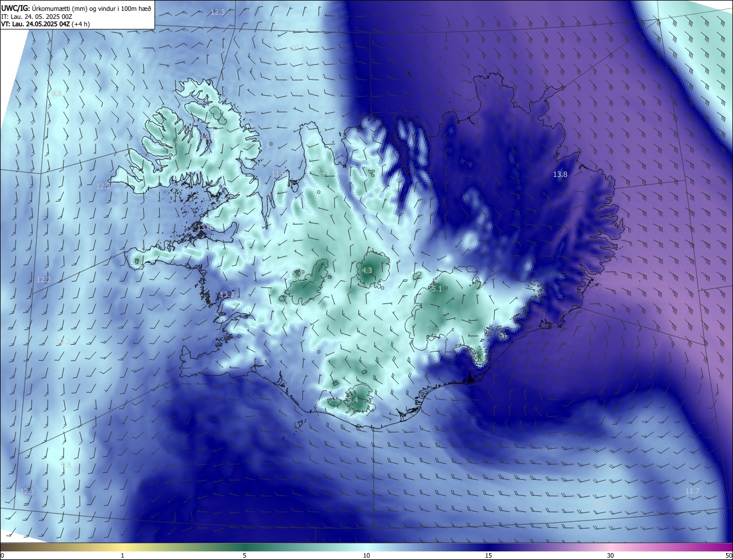Select the 7.2 value in north Iceland
This screenshot has width=733, height=560.
click(322, 171)
